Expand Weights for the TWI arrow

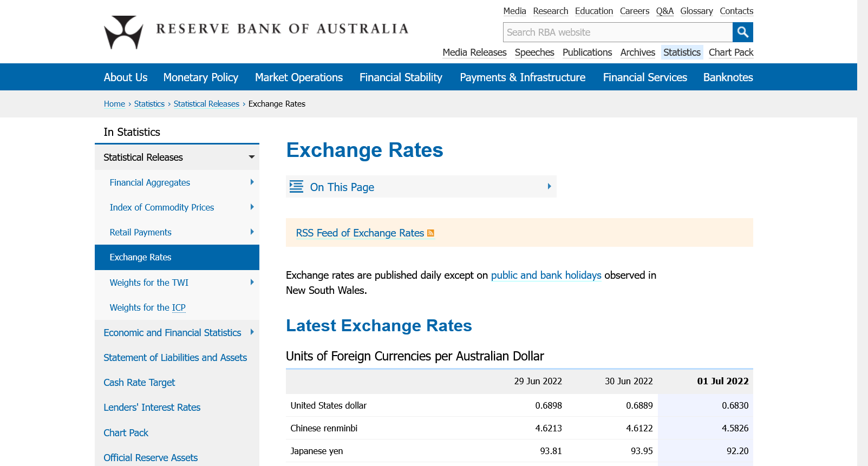[252, 283]
